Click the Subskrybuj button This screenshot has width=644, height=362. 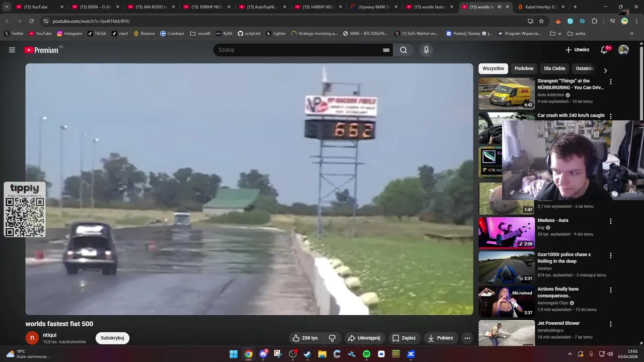point(112,338)
